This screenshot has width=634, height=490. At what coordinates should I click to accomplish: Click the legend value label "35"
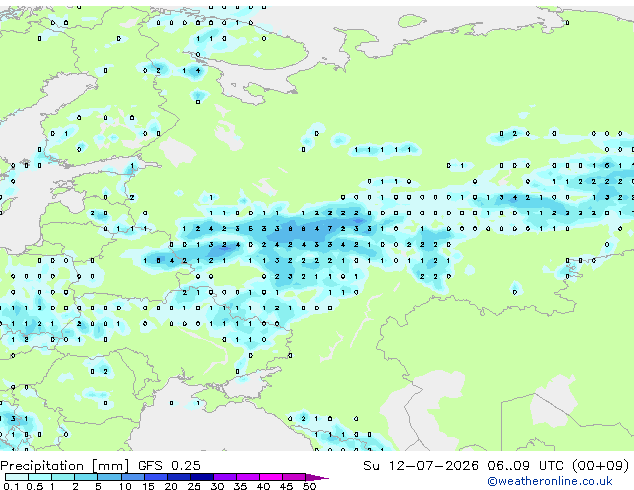point(240,486)
